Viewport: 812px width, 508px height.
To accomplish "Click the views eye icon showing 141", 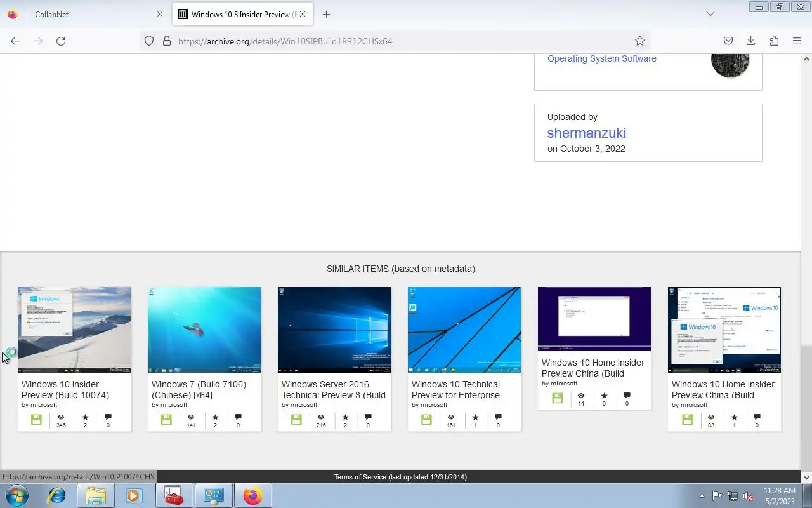I will click(191, 417).
